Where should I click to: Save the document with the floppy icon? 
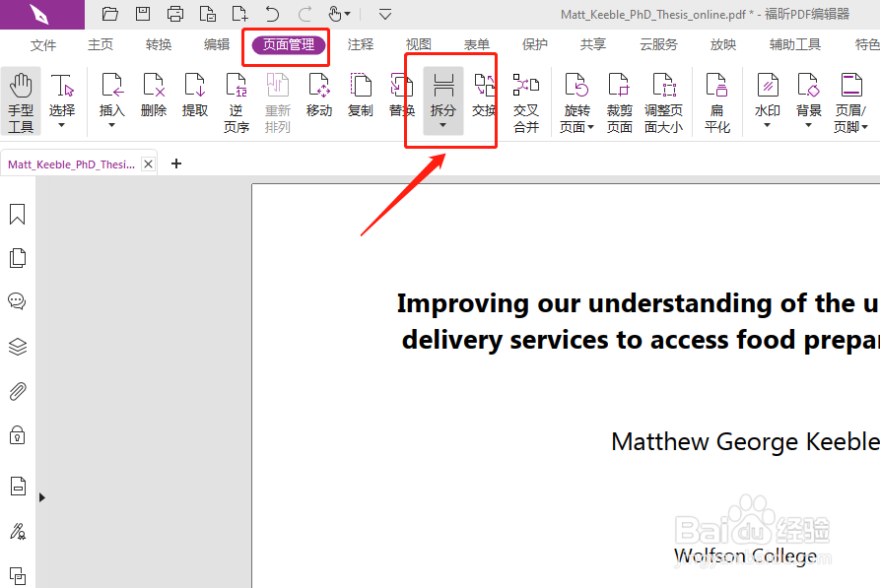[x=143, y=14]
